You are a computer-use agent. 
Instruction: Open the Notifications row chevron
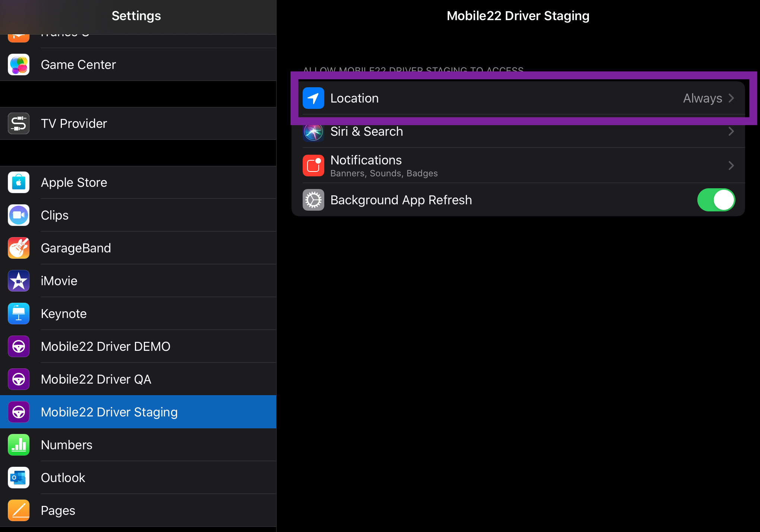point(731,165)
